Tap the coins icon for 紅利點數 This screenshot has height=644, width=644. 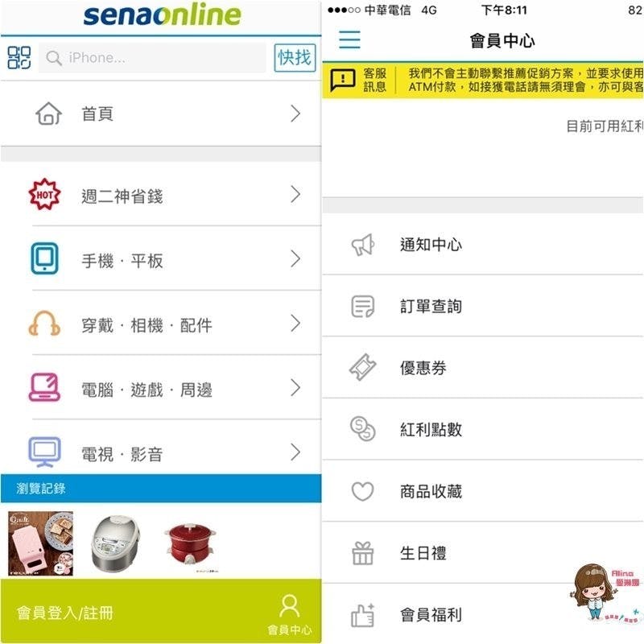tap(363, 429)
